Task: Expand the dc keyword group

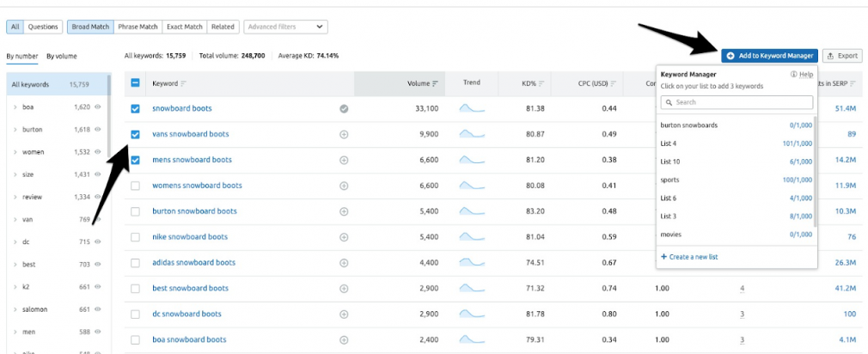Action: (x=15, y=242)
